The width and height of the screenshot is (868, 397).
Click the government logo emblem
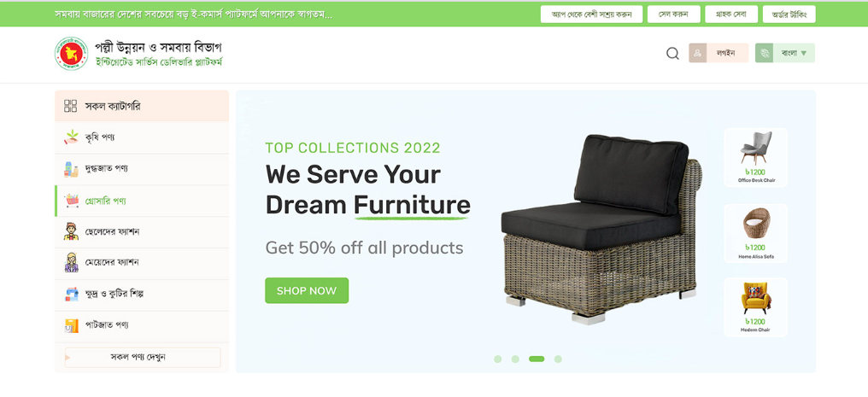(72, 54)
